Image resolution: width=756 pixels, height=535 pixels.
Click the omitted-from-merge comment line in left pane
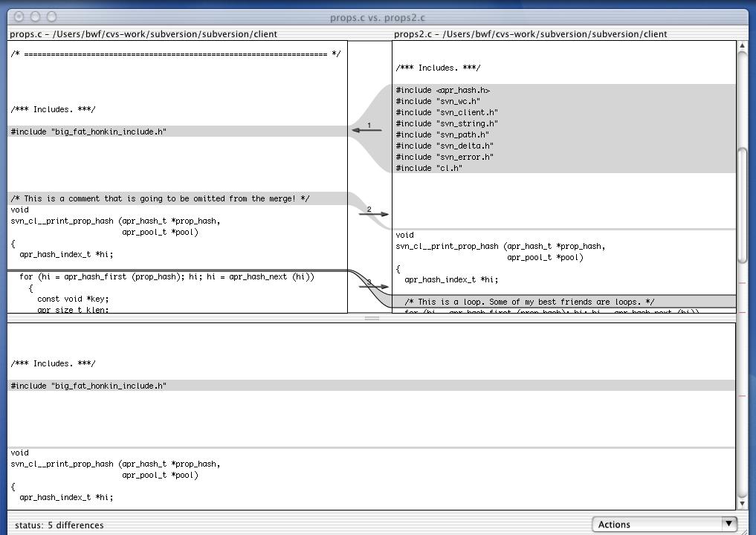178,198
